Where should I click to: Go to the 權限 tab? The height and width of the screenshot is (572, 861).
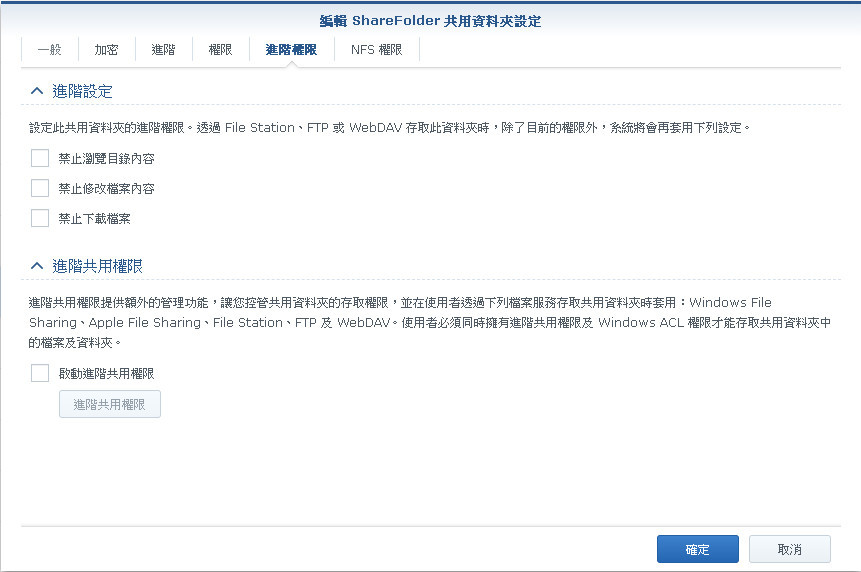[x=221, y=50]
